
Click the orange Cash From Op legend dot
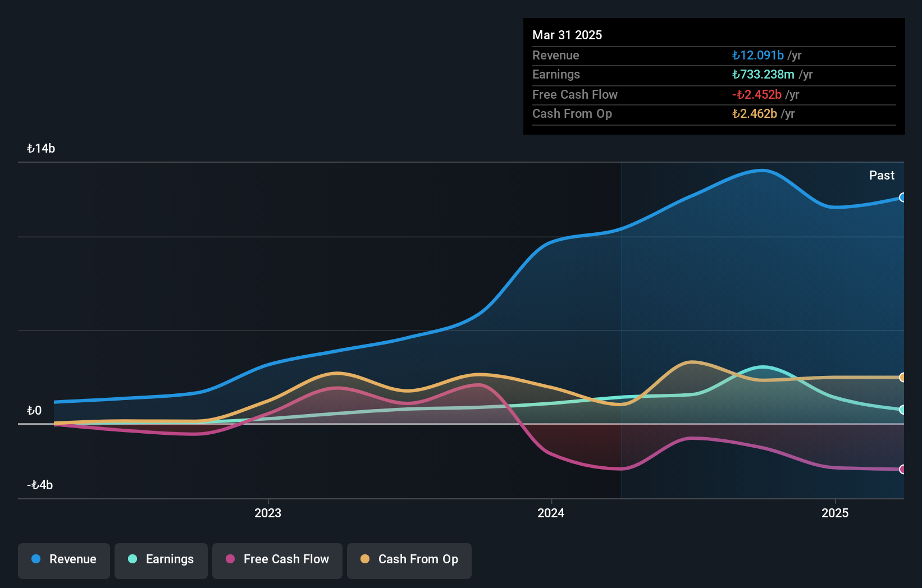pos(365,559)
